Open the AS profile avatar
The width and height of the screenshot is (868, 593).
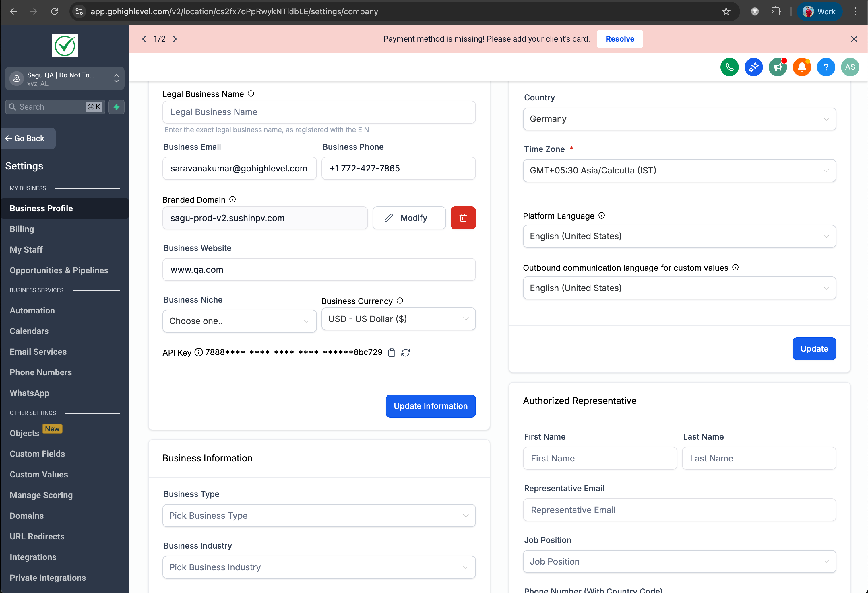850,67
